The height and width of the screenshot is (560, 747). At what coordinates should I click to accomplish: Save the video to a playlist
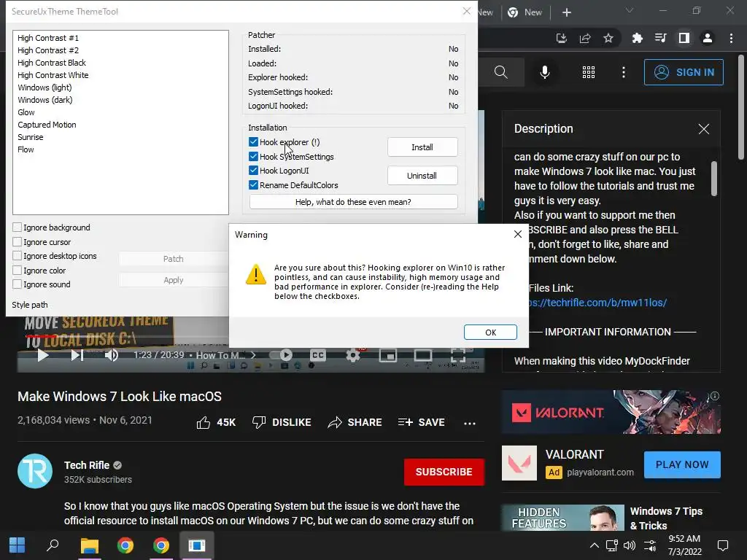click(421, 422)
